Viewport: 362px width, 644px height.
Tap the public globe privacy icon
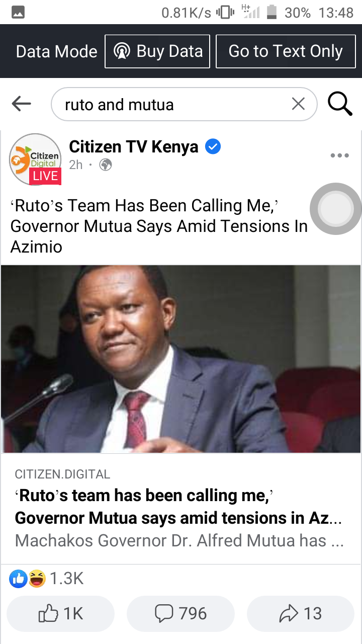point(106,165)
